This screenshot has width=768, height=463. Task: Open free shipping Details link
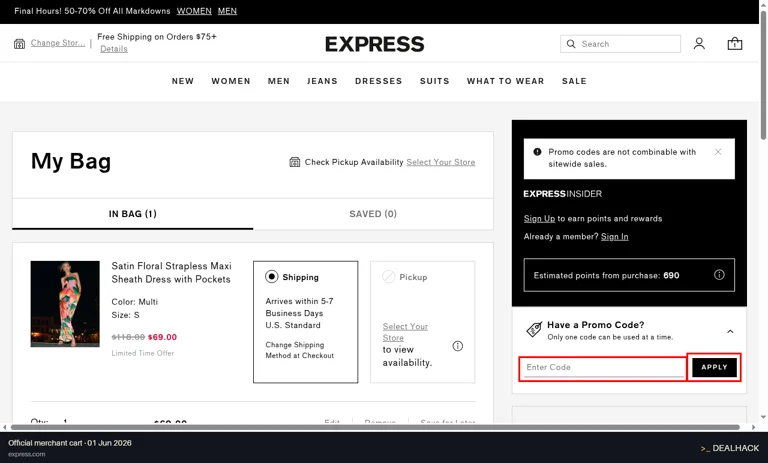114,49
